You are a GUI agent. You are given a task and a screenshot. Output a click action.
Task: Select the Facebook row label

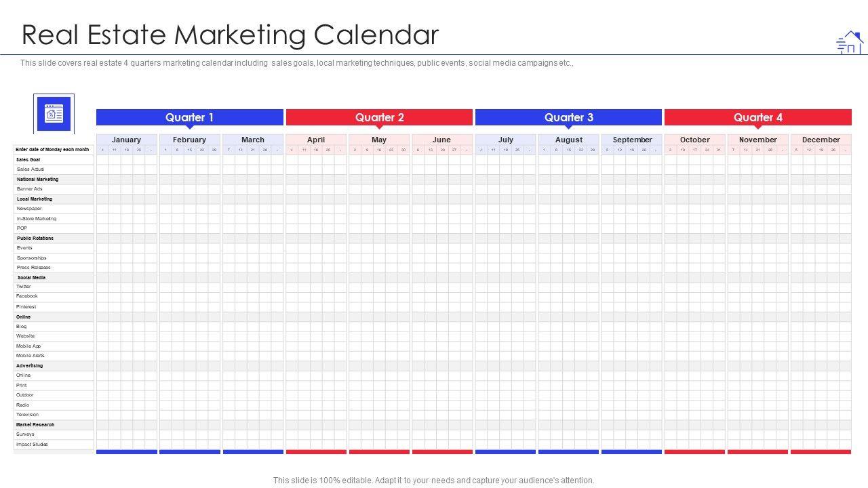[x=27, y=296]
